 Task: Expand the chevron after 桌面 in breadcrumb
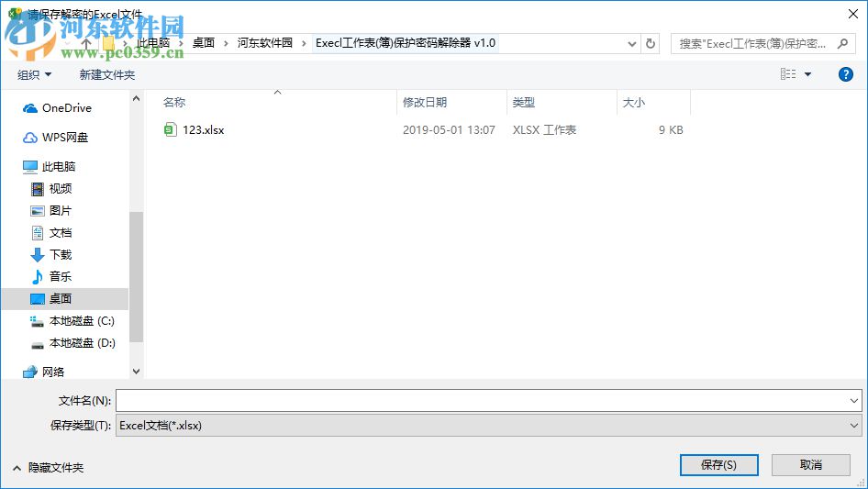(226, 43)
